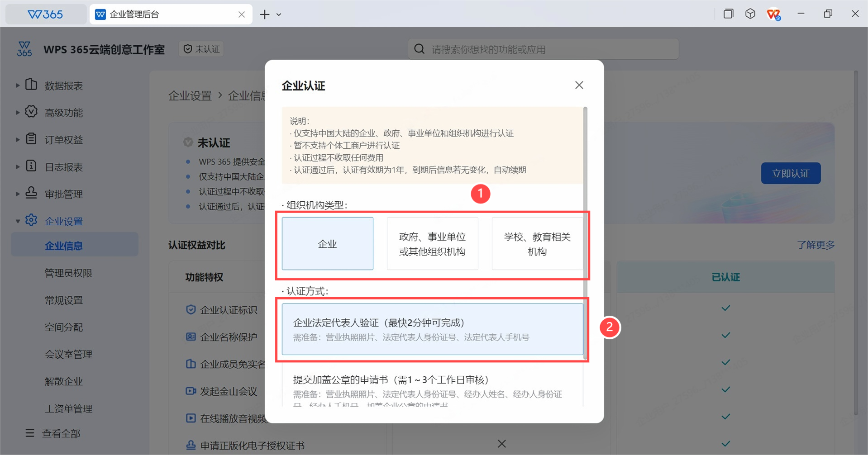The width and height of the screenshot is (868, 455).
Task: Click the 订单权益 sidebar icon
Action: [31, 138]
